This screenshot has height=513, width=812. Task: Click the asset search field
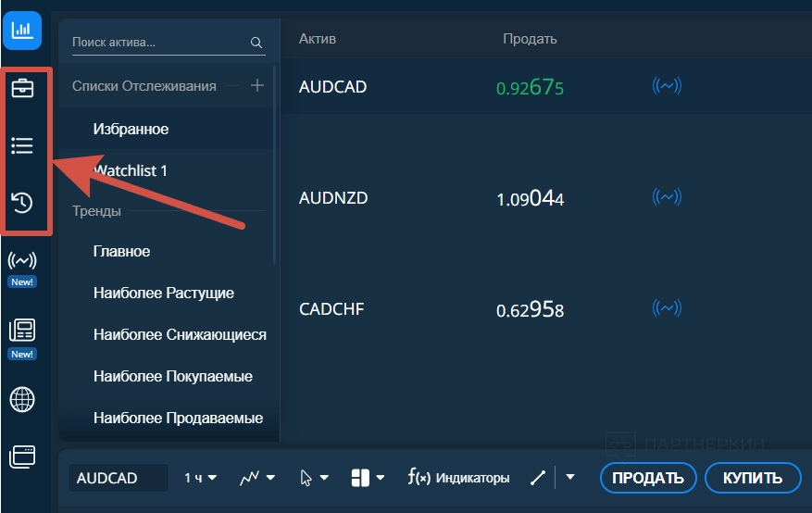[169, 43]
